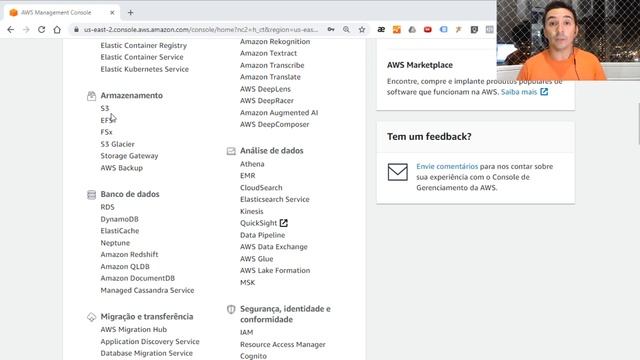640x360 pixels.
Task: Click the saved password key icon
Action: 331,29
